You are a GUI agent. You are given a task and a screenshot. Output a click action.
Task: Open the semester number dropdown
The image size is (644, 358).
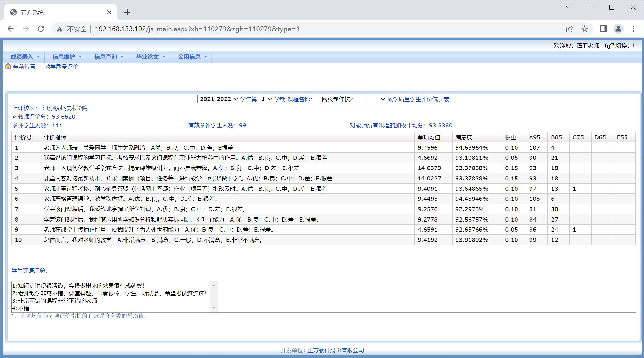point(266,99)
